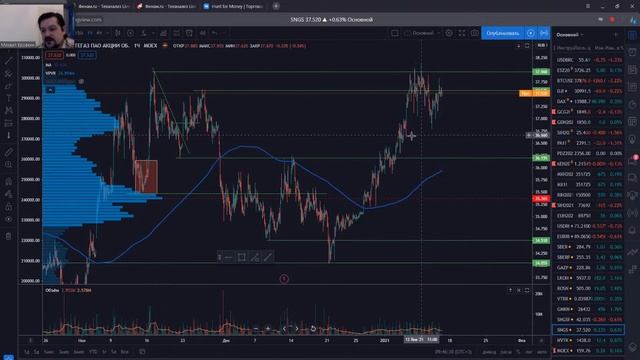Click the blue Опубликовать button
This screenshot has height=360, width=640.
point(503,33)
